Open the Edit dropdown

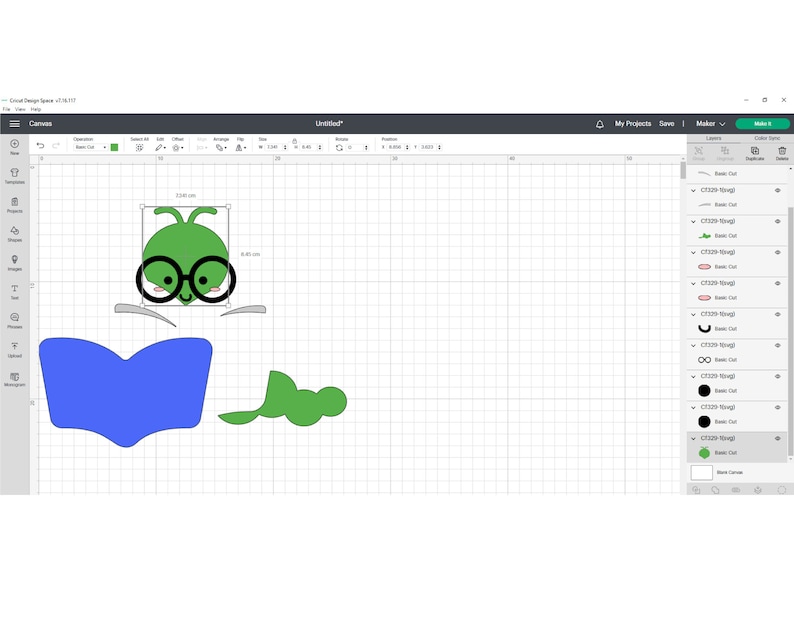click(x=160, y=147)
